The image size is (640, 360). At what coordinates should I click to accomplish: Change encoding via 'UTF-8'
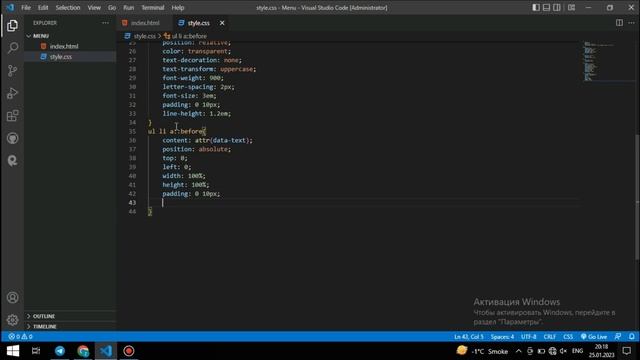529,337
